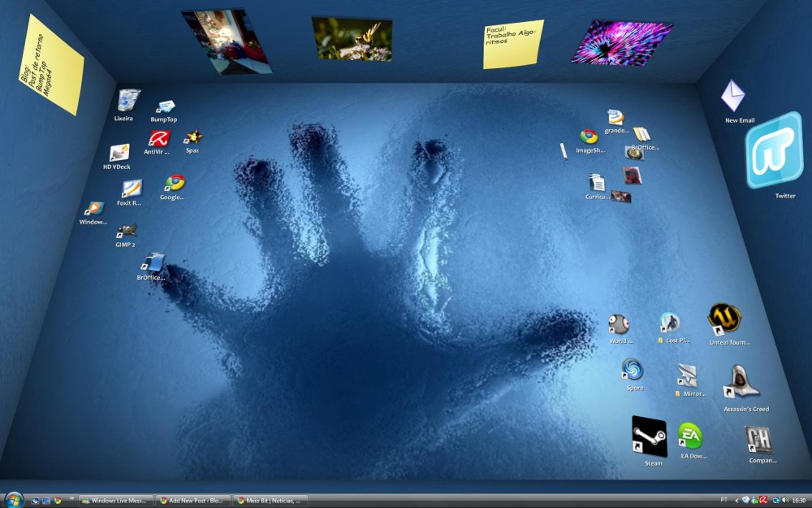The image size is (812, 508).
Task: Click the New Email envelope widget
Action: 732,98
